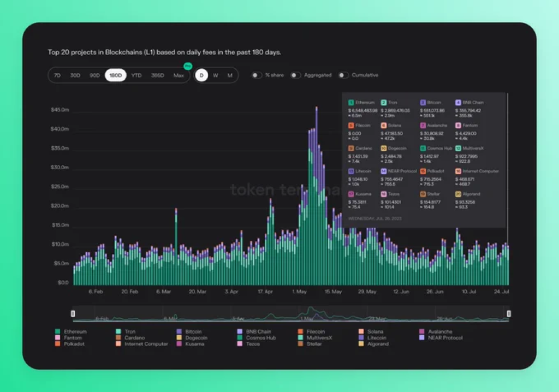Click the number 3 rank badge in tooltip
The height and width of the screenshot is (392, 559).
coord(423,103)
